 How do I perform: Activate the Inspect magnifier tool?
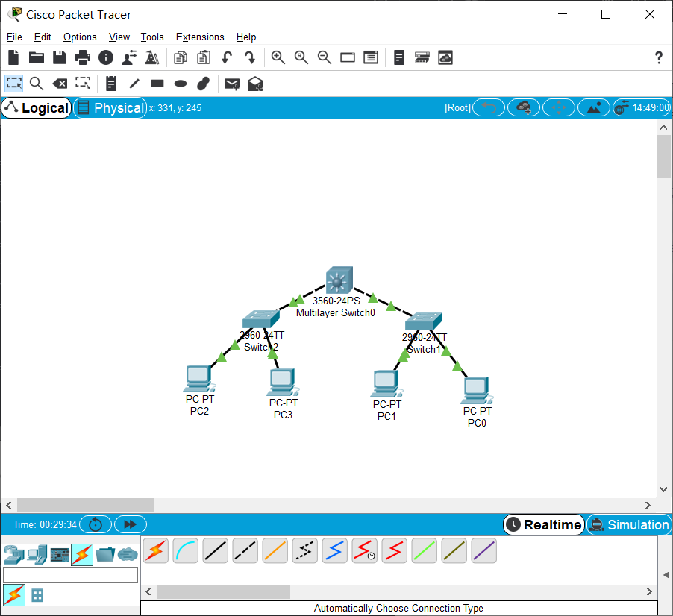click(37, 84)
